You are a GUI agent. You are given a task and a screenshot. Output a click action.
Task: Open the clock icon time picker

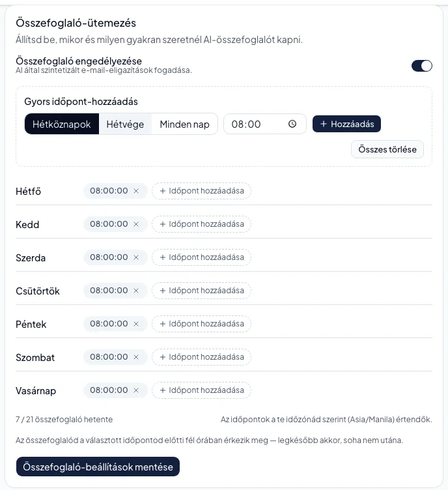[292, 124]
